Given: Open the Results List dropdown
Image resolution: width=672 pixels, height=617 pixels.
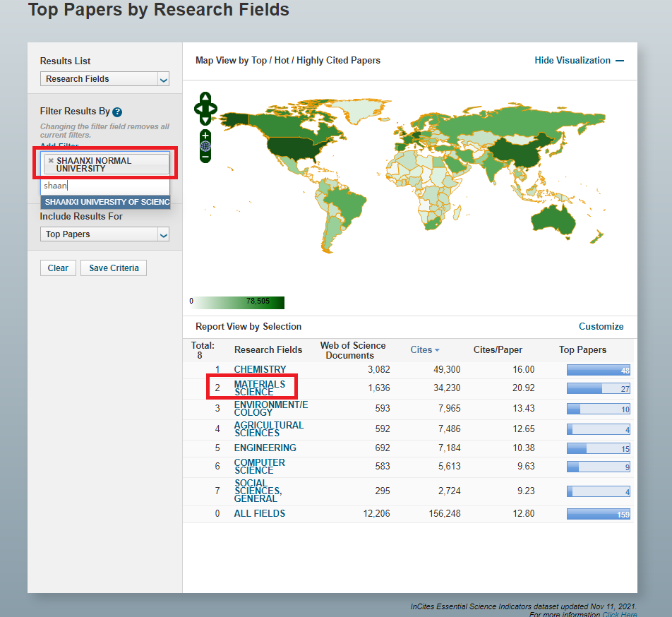Looking at the screenshot, I should coord(104,79).
